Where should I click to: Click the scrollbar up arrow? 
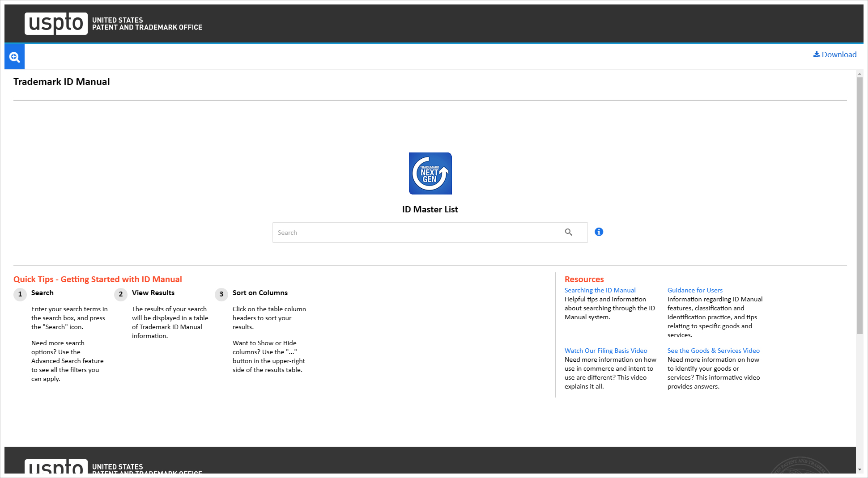click(859, 73)
